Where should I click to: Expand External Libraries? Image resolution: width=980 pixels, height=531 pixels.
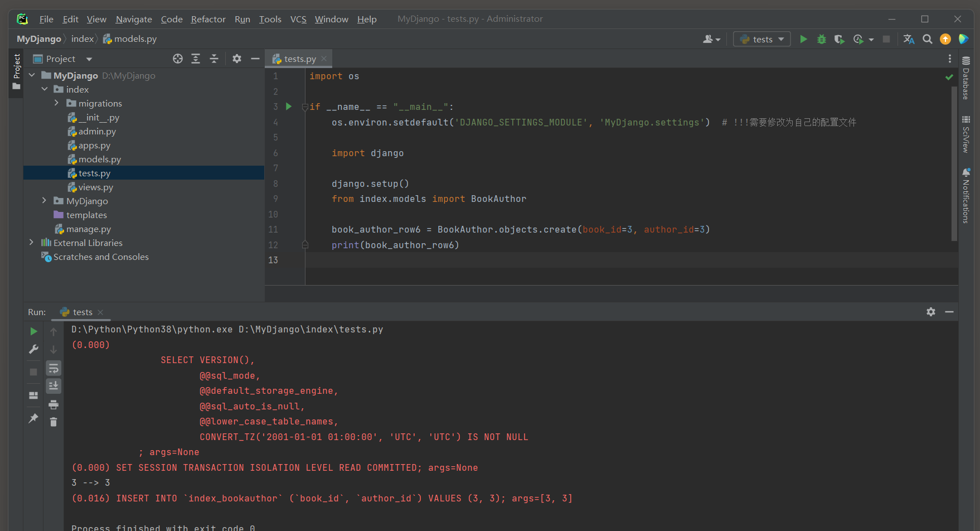(32, 243)
